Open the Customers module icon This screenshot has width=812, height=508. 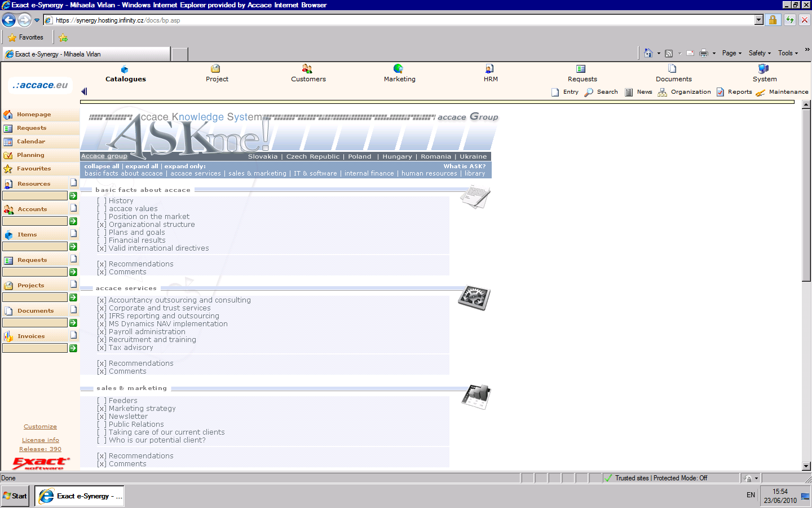pyautogui.click(x=307, y=69)
